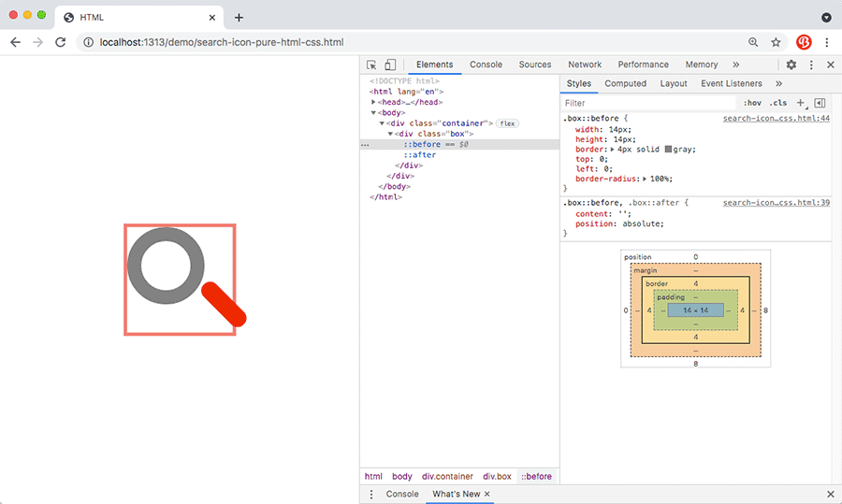Click div.container in the breadcrumb

[447, 477]
